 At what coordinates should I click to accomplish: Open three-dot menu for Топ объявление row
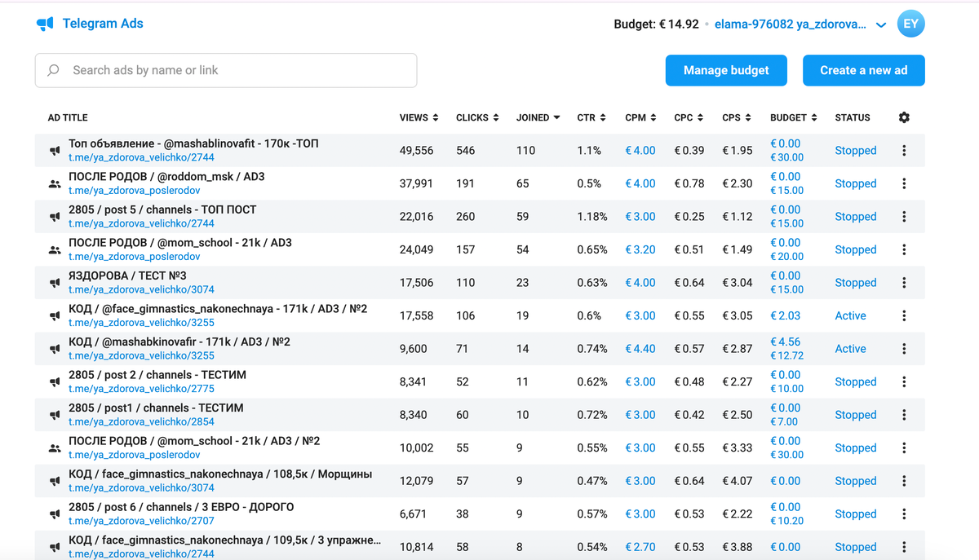coord(904,151)
